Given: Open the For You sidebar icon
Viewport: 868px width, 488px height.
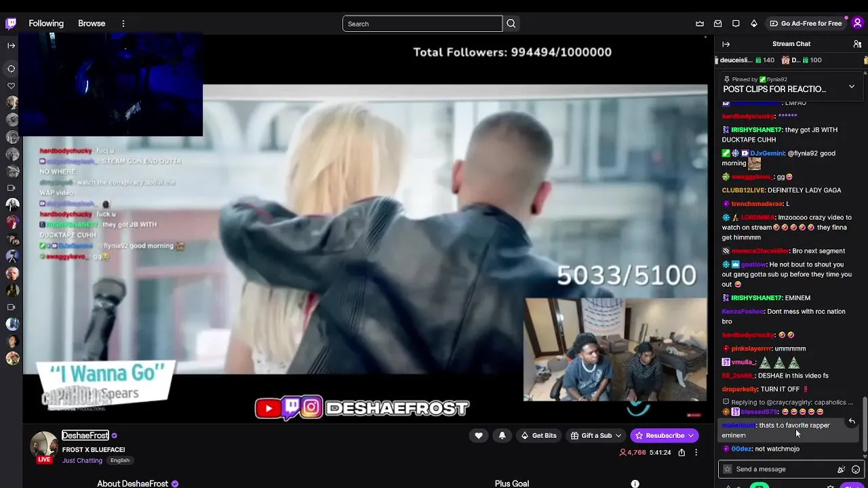Looking at the screenshot, I should 12,68.
